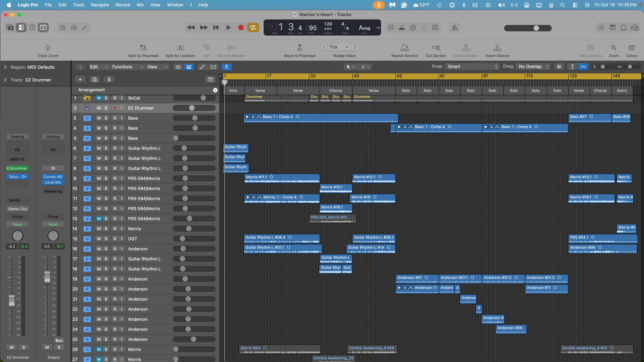Viewport: 644px width, 362px height.
Task: Expand the Region MIDI Defaults section
Action: 5,67
